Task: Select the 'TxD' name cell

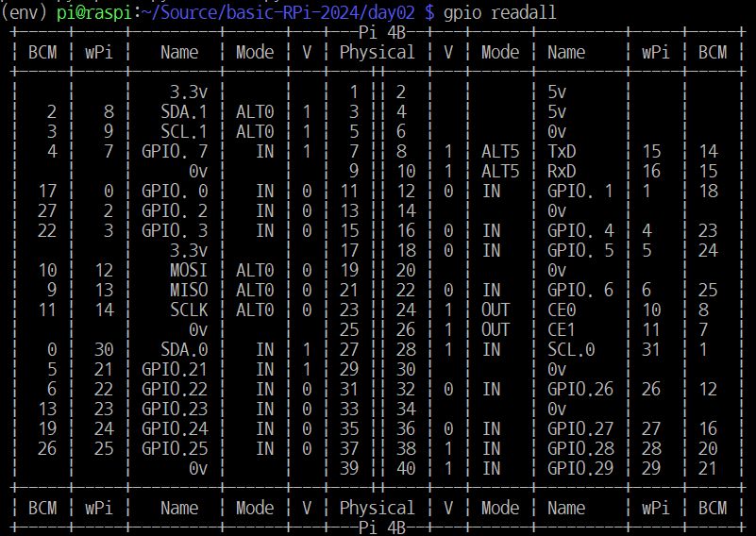Action: pos(562,151)
